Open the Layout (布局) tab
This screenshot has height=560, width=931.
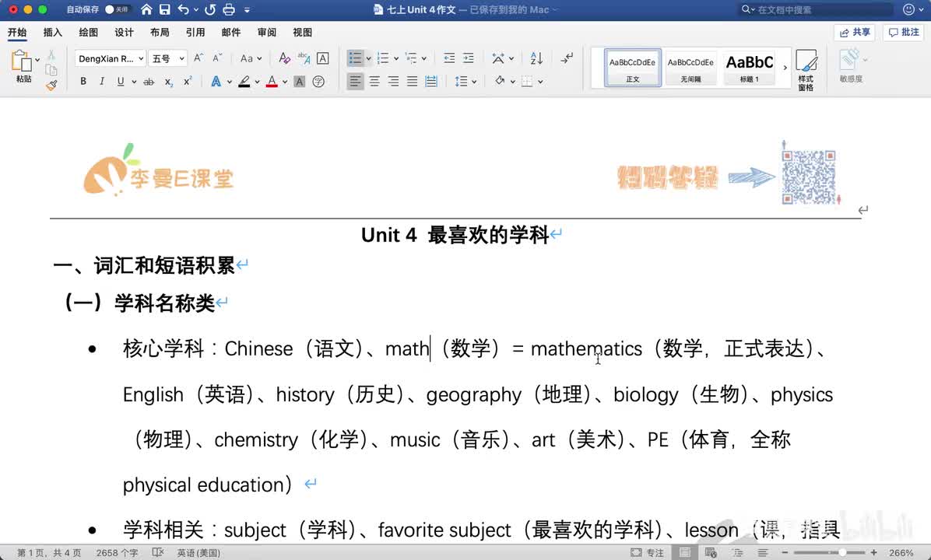point(160,32)
